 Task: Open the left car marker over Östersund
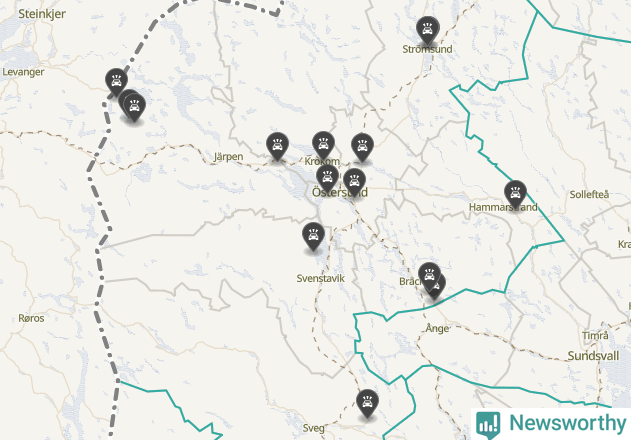pos(327,178)
